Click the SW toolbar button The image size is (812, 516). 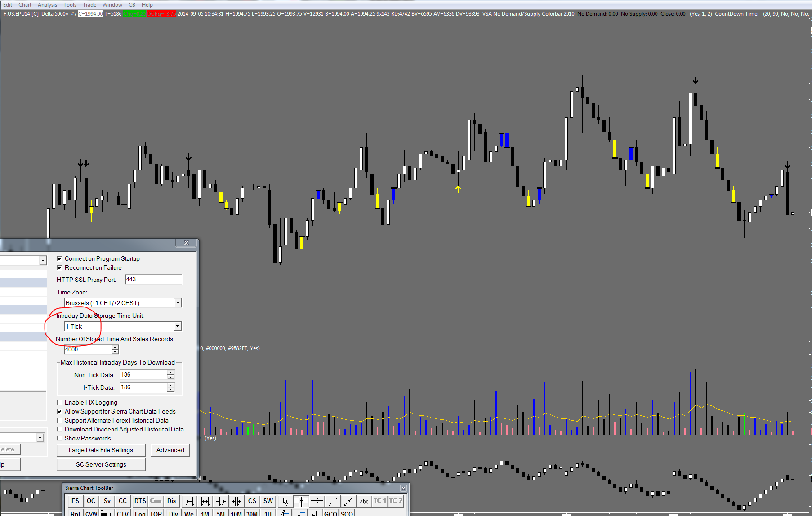[x=268, y=501]
